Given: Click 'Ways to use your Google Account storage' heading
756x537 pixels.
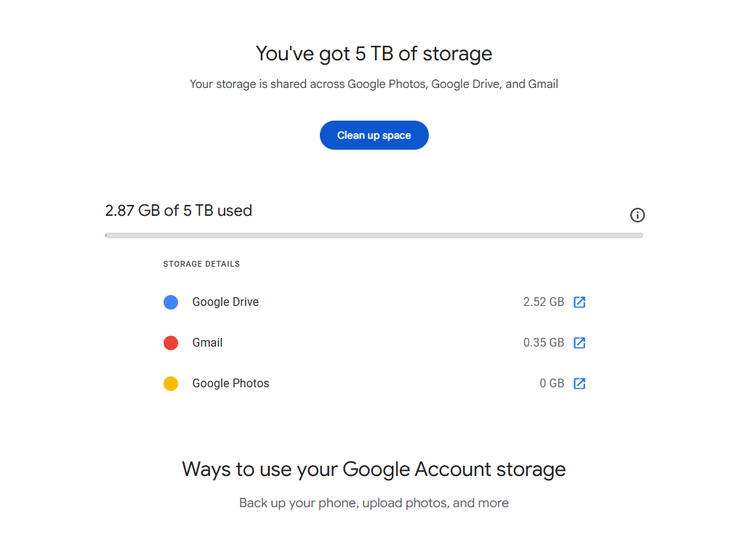Looking at the screenshot, I should tap(374, 469).
